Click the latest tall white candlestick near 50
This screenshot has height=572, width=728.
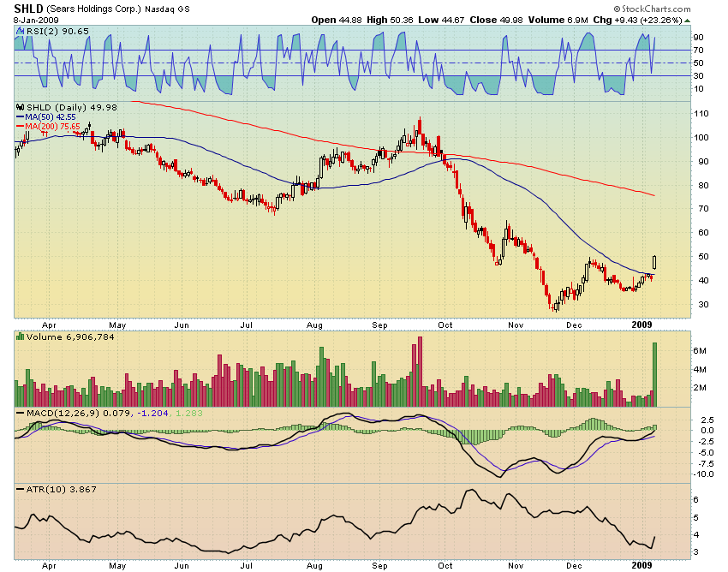coord(654,262)
